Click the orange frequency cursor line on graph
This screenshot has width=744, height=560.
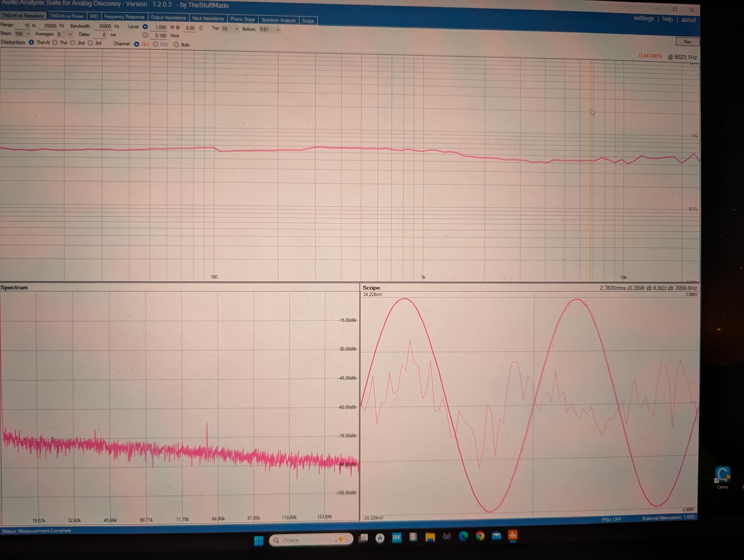(591, 170)
